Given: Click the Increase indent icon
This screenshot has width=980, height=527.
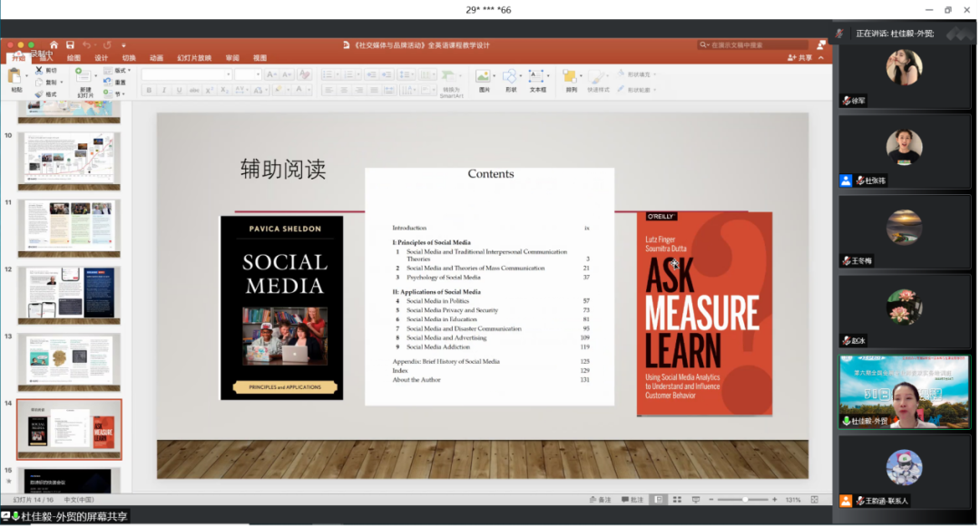Looking at the screenshot, I should click(x=387, y=74).
